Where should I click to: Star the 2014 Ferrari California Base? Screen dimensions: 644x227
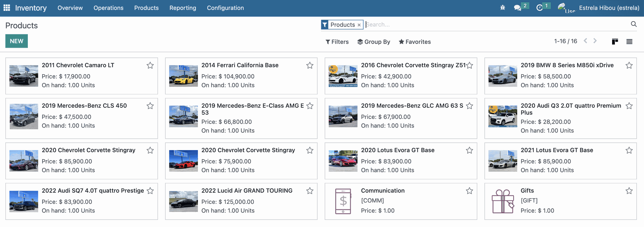coord(310,65)
